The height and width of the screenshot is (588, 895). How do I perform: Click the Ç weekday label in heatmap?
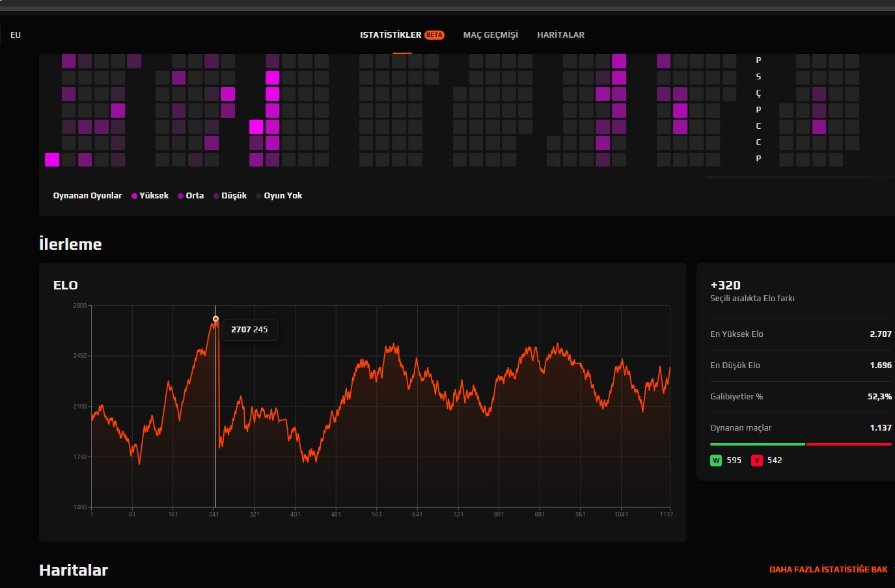click(x=758, y=94)
